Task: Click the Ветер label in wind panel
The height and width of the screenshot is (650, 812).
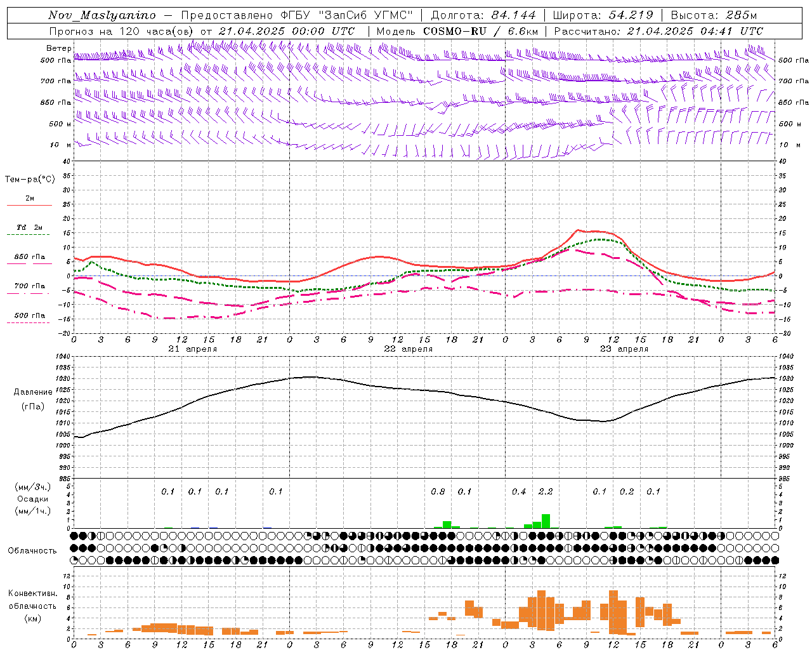Action: point(58,48)
